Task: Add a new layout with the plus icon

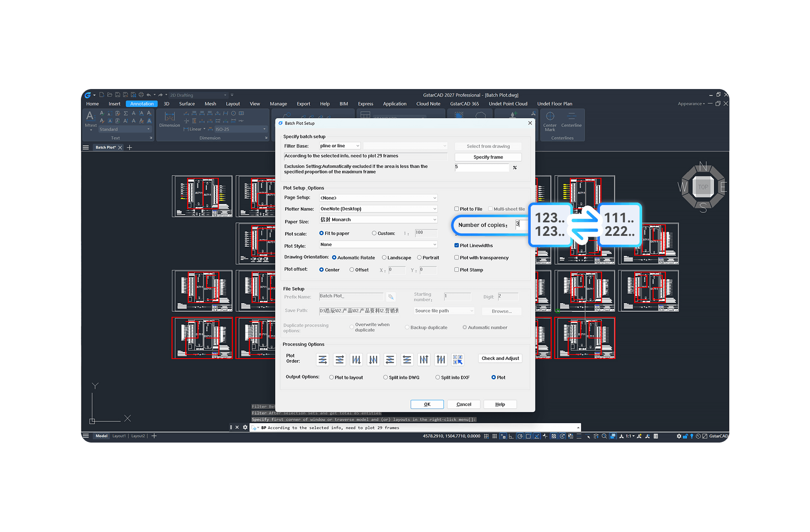Action: 154,436
